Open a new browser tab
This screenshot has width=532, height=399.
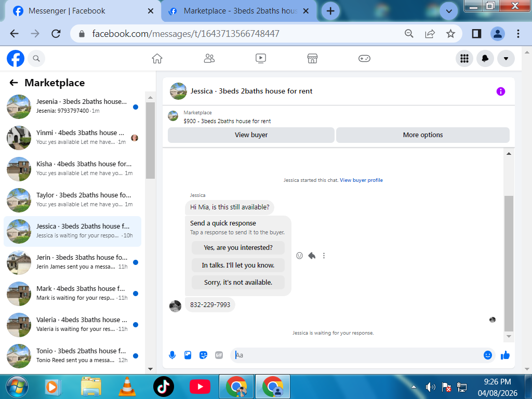tap(330, 11)
